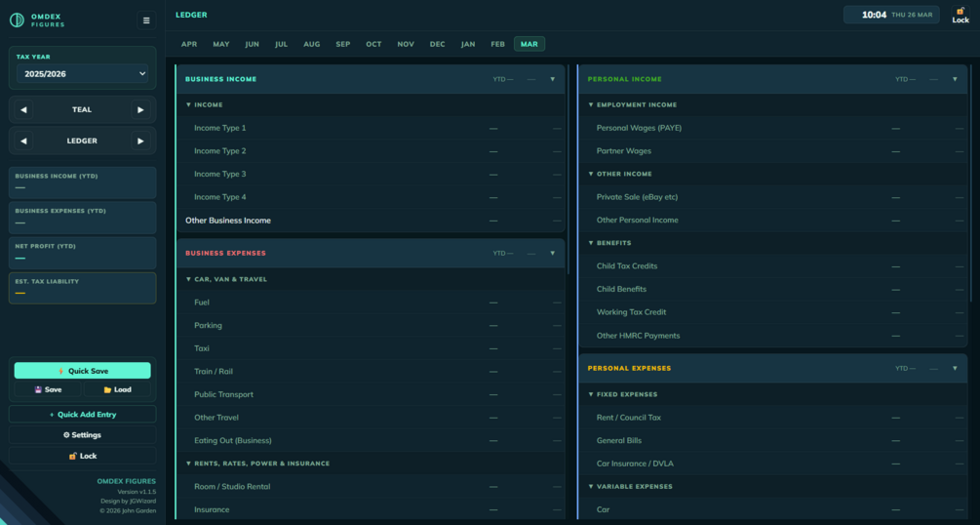Image resolution: width=980 pixels, height=525 pixels.
Task: Select the Eating Out (Business) row
Action: (x=371, y=440)
